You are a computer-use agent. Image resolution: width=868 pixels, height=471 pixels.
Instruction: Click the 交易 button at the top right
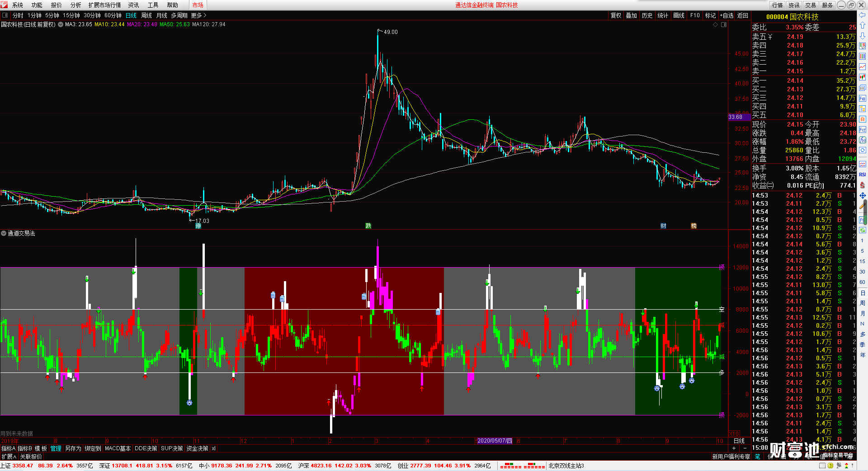click(x=811, y=5)
